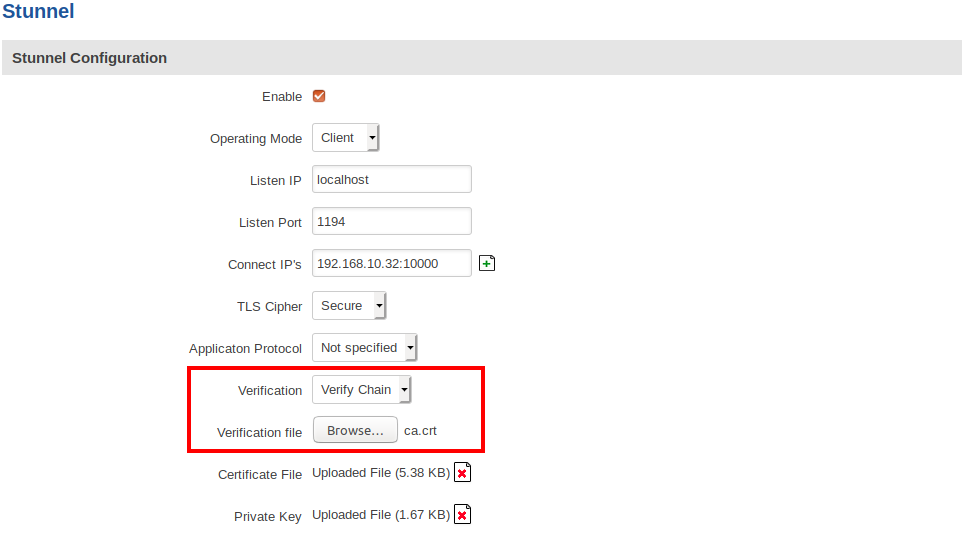This screenshot has width=967, height=538.
Task: Click the Browse... button for Verification file
Action: click(355, 431)
